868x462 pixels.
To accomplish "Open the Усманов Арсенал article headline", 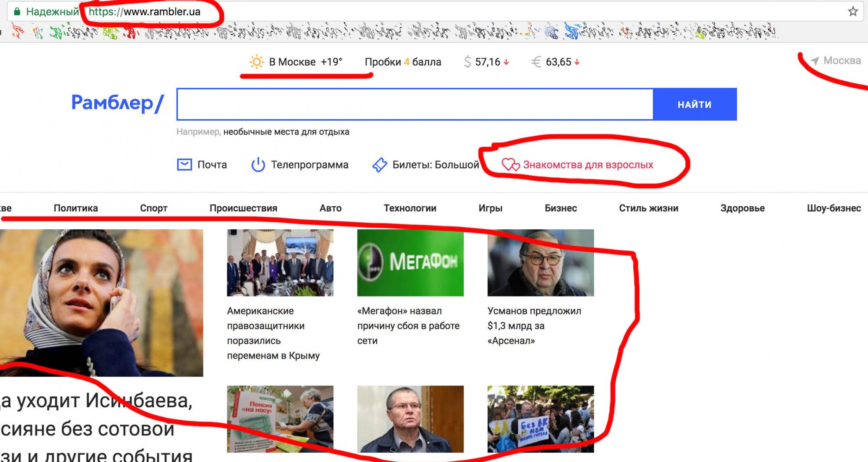I will point(534,326).
